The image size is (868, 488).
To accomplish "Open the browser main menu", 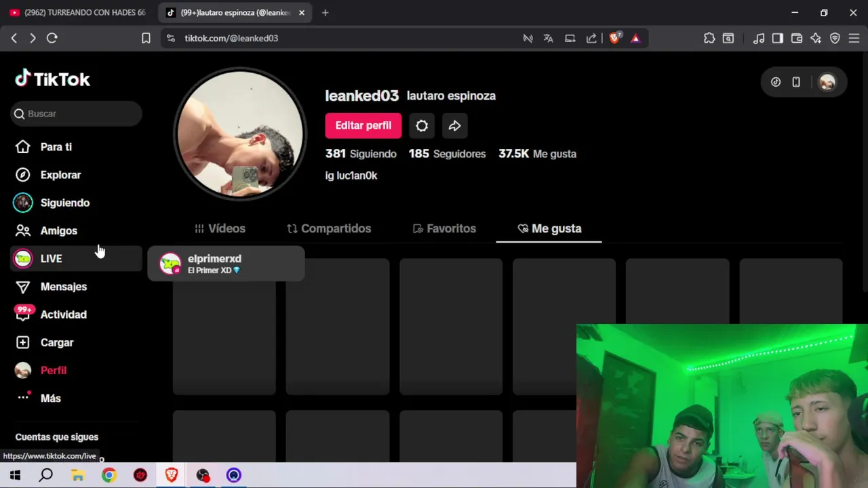I will tap(854, 38).
